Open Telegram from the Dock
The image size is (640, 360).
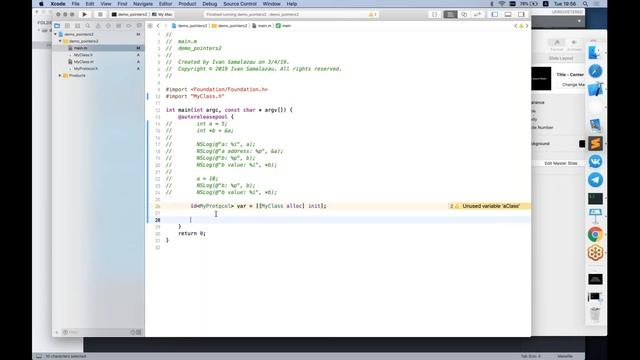click(595, 180)
